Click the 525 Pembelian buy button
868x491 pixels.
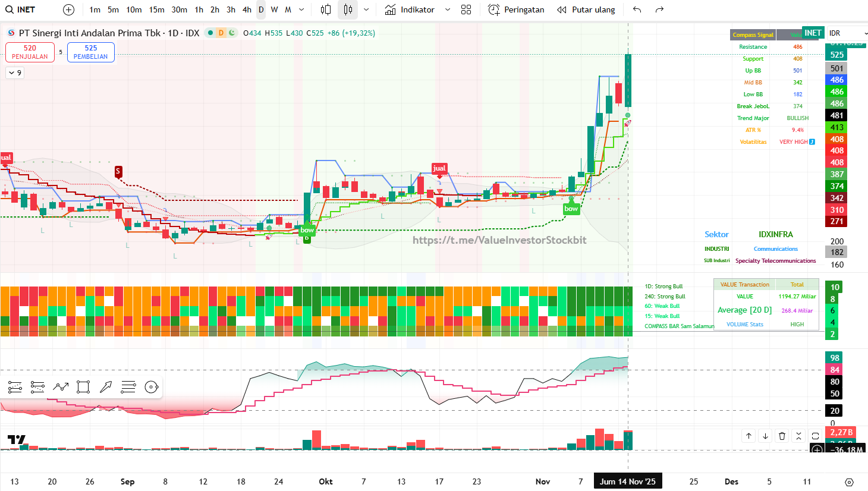tap(91, 52)
